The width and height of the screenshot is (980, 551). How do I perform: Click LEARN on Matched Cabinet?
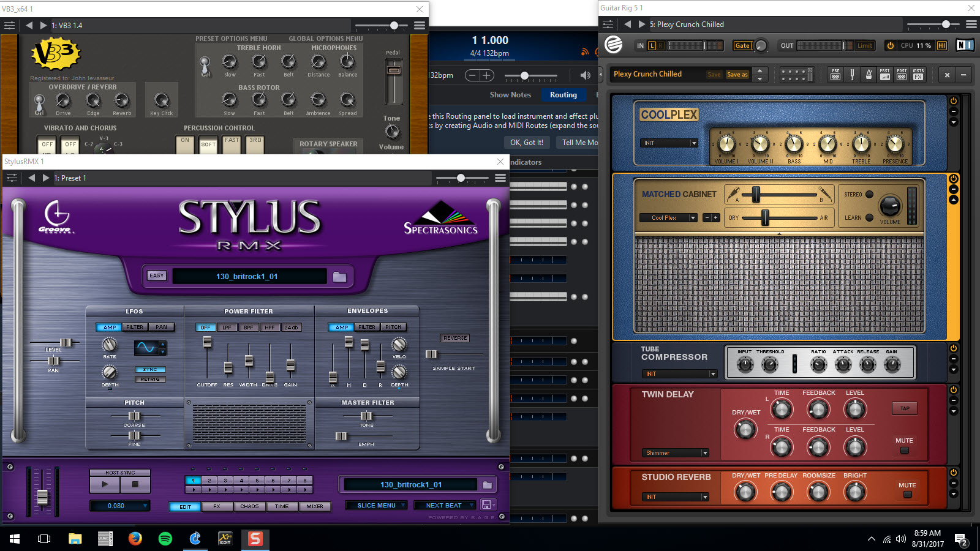click(x=869, y=217)
